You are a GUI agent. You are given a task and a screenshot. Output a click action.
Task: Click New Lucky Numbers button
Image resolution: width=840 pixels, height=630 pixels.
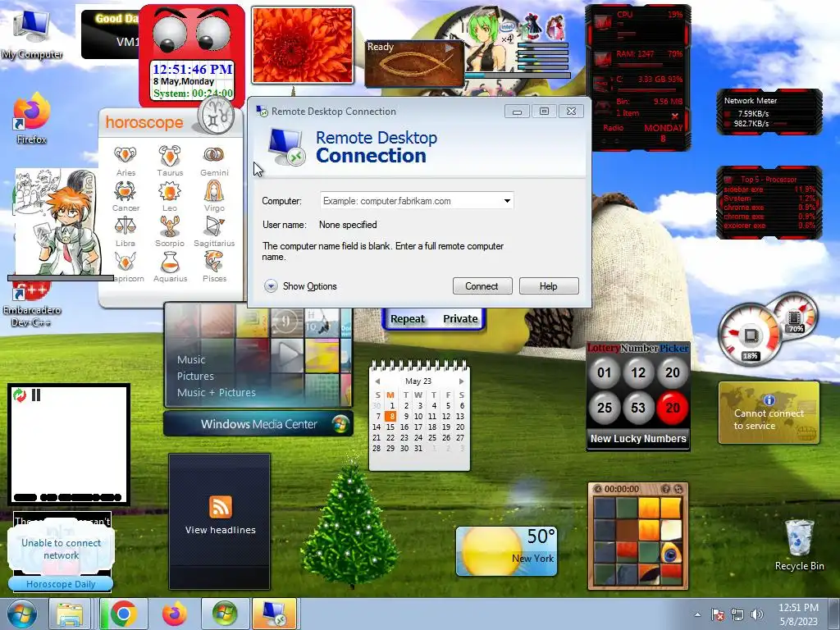click(638, 438)
